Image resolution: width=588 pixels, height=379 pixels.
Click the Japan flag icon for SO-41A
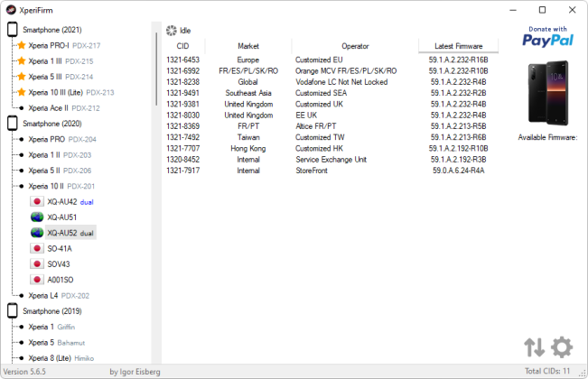coord(37,248)
